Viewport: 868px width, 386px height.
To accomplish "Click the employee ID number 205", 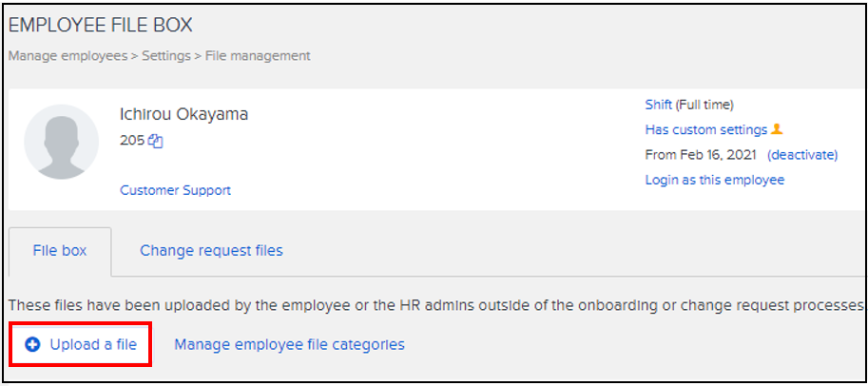I will 131,141.
